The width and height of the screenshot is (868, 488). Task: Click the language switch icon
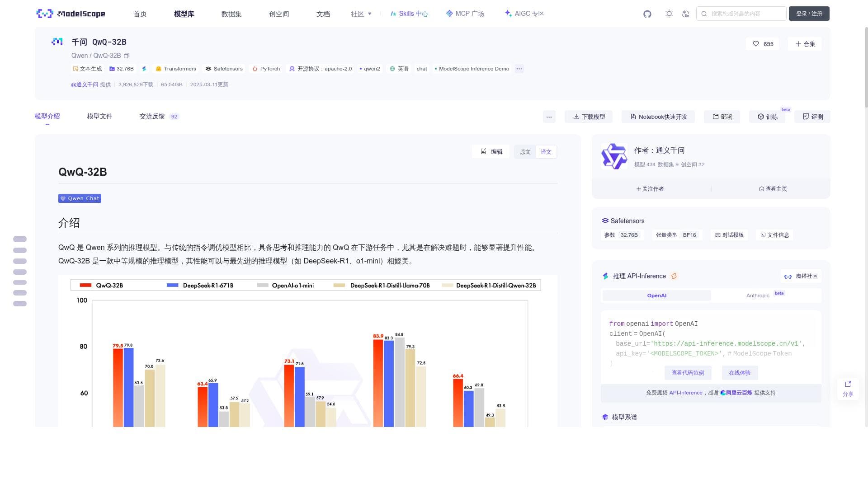[685, 14]
